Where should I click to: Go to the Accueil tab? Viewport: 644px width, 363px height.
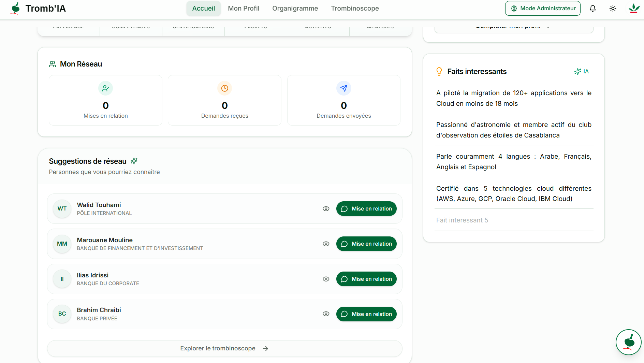(x=204, y=9)
